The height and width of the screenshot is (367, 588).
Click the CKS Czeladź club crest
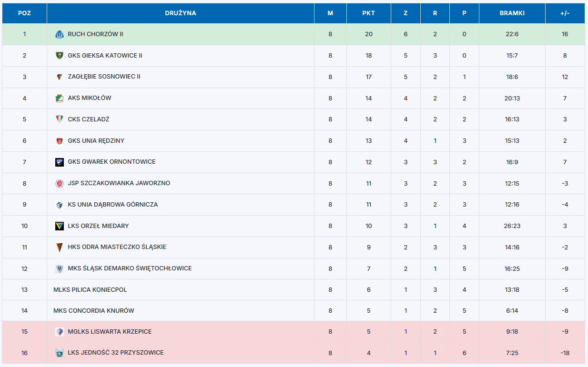(x=59, y=119)
